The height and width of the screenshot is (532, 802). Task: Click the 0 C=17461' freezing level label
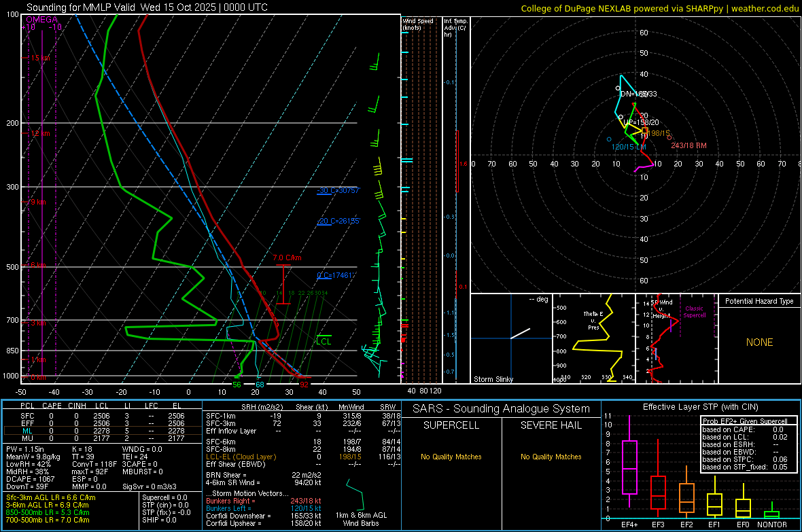click(335, 275)
